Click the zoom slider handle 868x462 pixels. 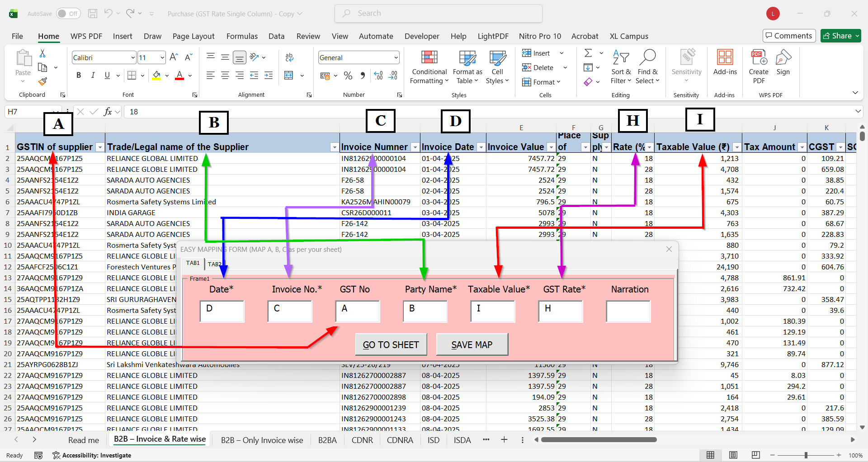806,455
